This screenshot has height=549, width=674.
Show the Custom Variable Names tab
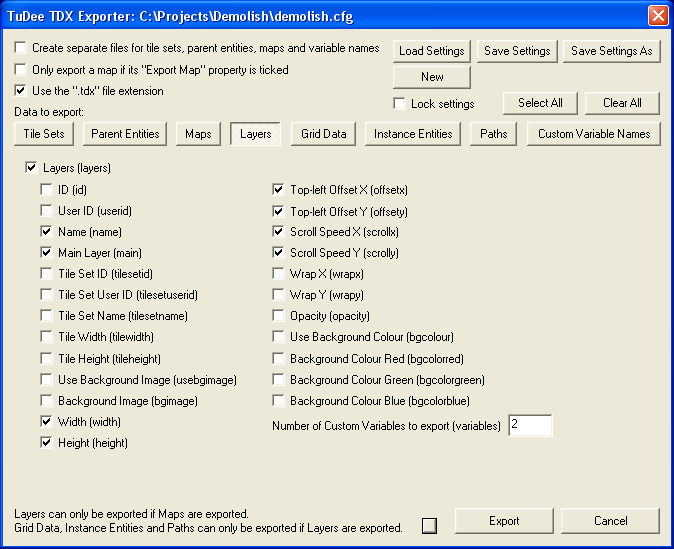point(594,134)
